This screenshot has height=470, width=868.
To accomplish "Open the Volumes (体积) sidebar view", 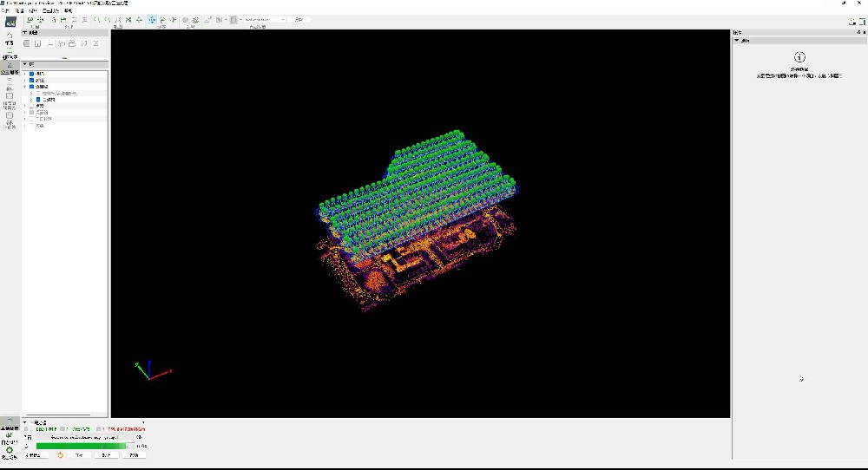I will (x=10, y=84).
